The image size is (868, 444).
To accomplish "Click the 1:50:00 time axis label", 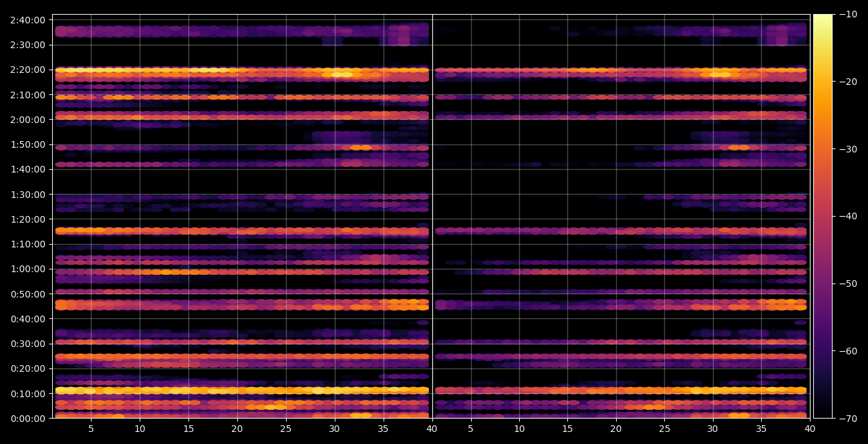I will coord(27,144).
